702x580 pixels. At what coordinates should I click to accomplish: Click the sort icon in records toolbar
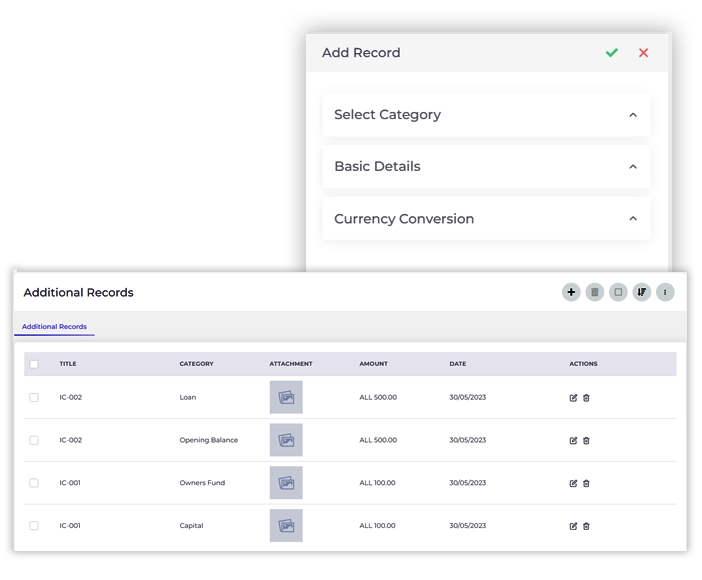642,292
